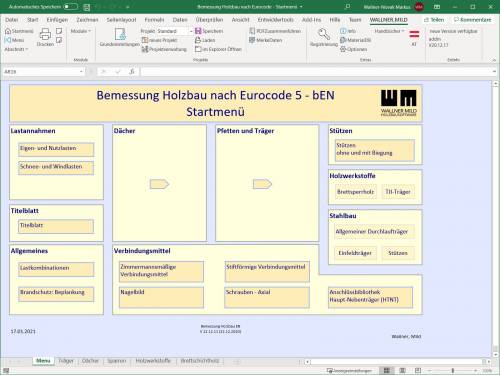Expand the Module dropdown
Image resolution: width=500 pixels, height=375 pixels.
click(80, 31)
